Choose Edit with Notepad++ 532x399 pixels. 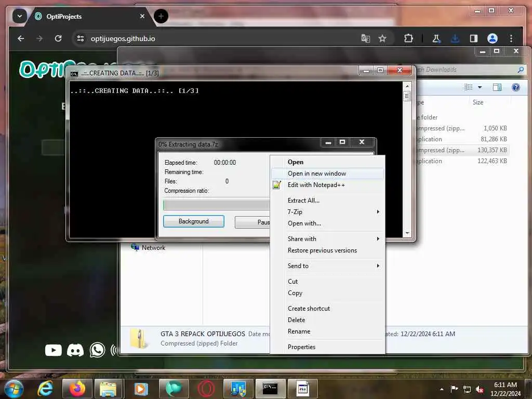(327, 185)
